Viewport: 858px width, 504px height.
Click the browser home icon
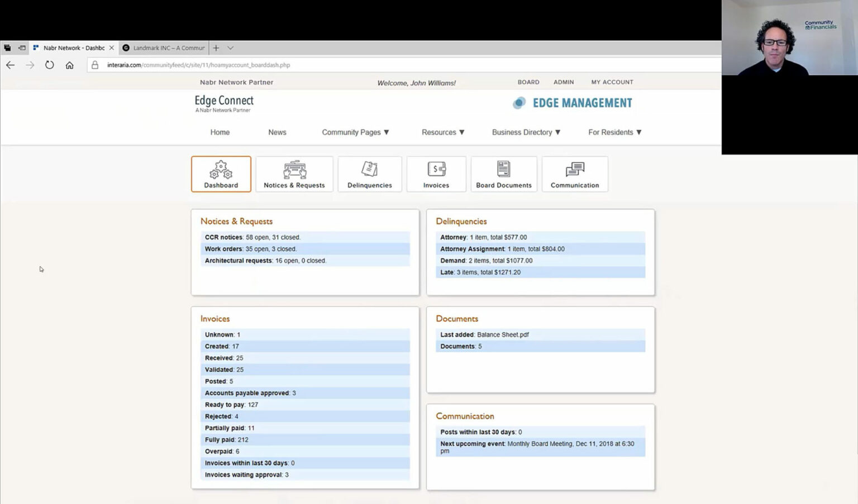pyautogui.click(x=69, y=65)
